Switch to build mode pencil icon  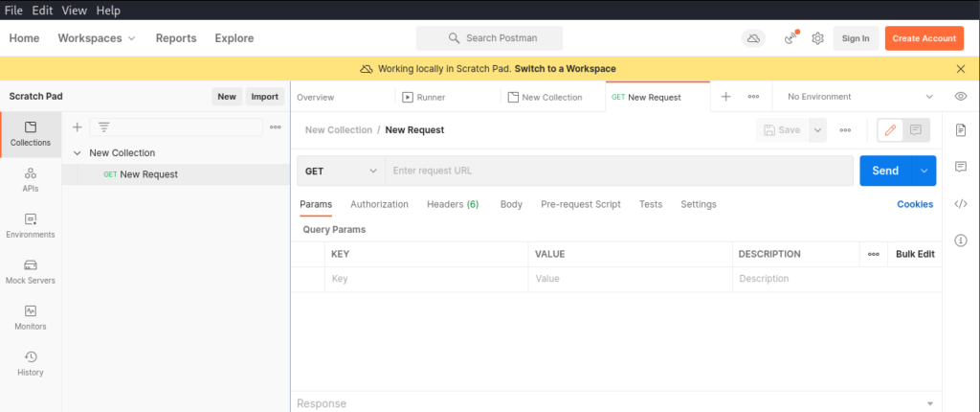pos(891,130)
